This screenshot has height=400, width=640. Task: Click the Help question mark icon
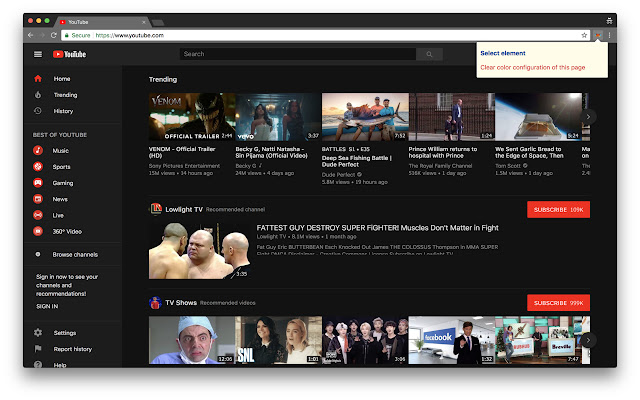[x=38, y=364]
